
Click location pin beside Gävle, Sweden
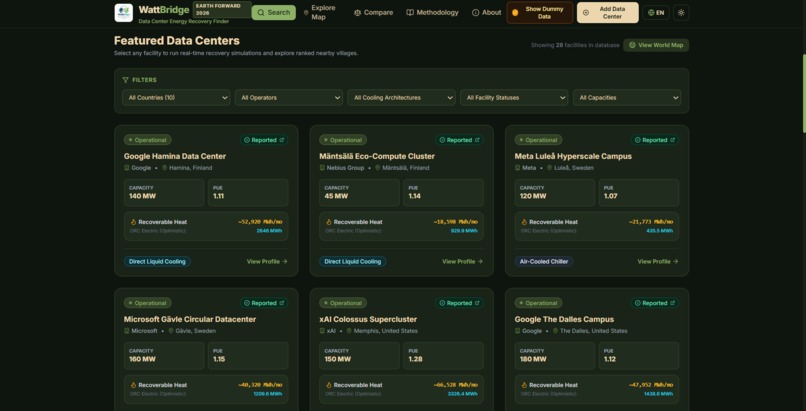[171, 331]
